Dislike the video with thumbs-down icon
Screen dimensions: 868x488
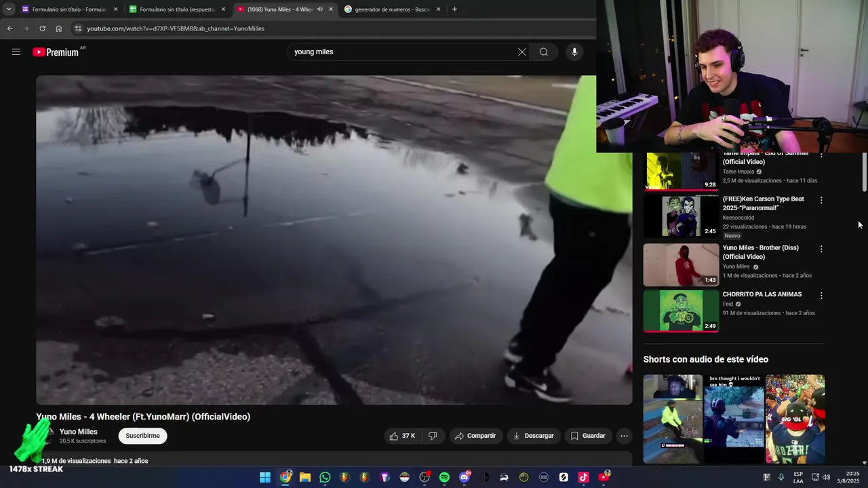click(433, 436)
